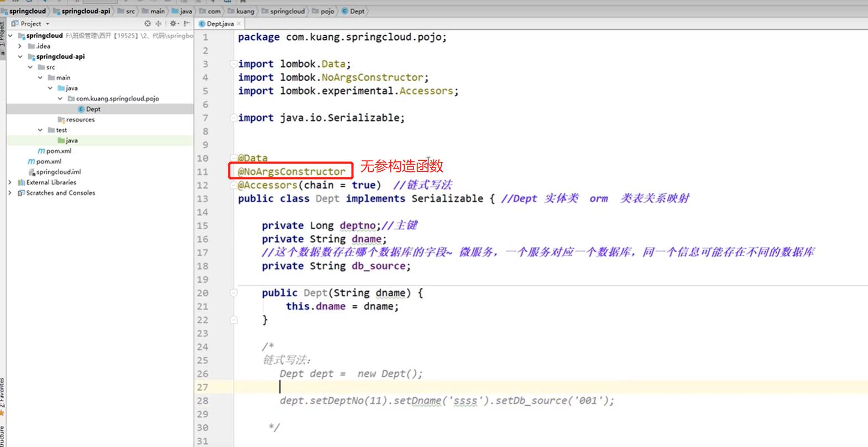
Task: Toggle fold marker beside @Data
Action: [234, 158]
